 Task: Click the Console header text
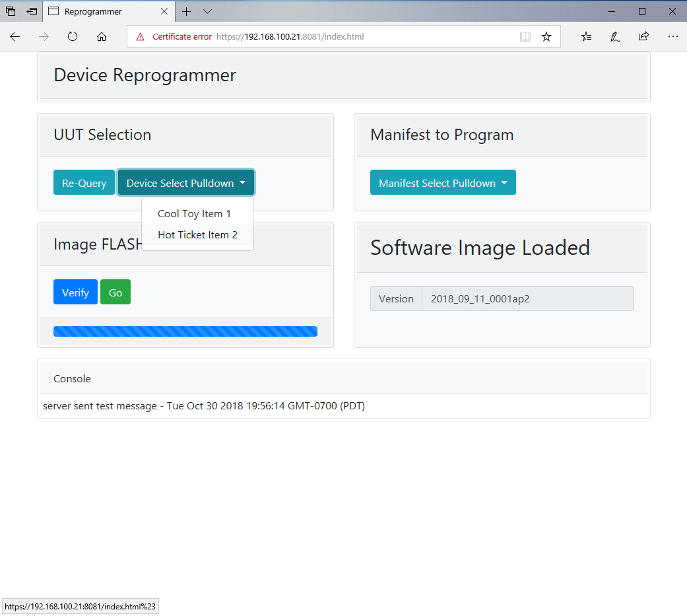[x=73, y=379]
